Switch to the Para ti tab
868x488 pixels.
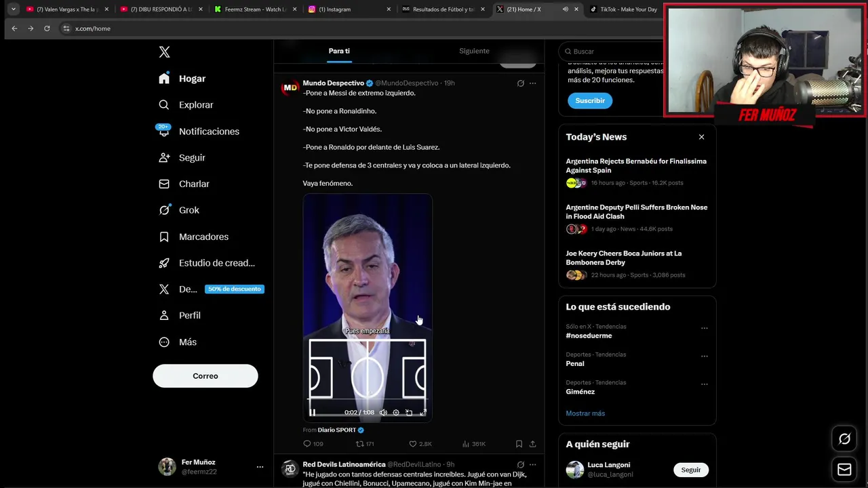pos(339,51)
